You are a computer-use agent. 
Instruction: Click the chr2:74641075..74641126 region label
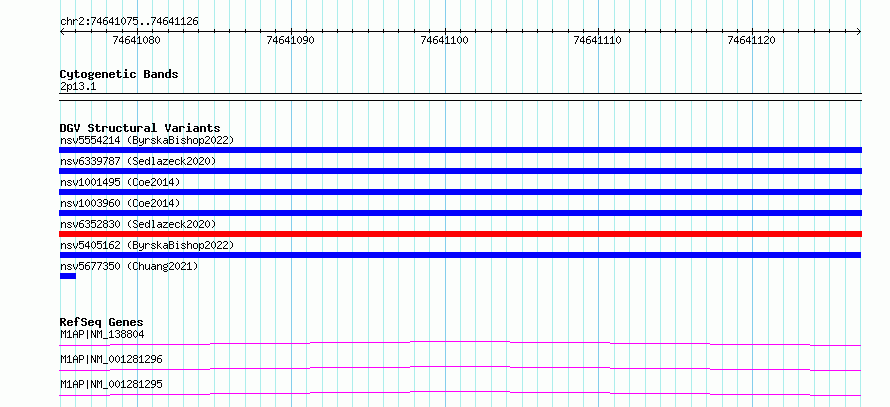[x=129, y=22]
